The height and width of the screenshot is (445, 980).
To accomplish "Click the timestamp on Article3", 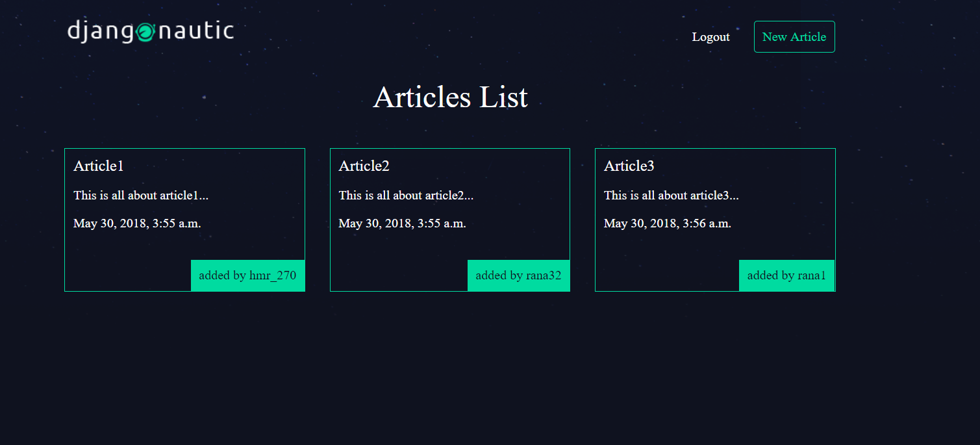I will point(668,223).
